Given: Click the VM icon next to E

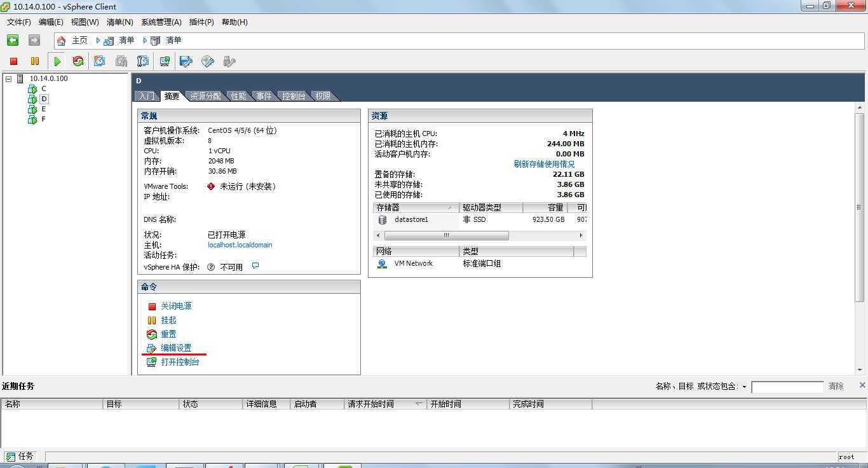Looking at the screenshot, I should point(32,109).
